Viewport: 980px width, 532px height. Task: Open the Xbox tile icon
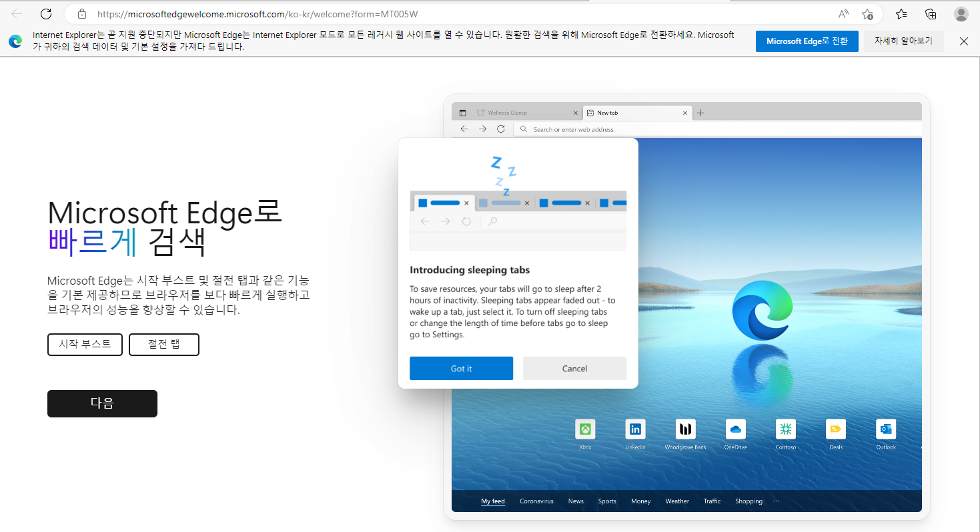(x=585, y=429)
